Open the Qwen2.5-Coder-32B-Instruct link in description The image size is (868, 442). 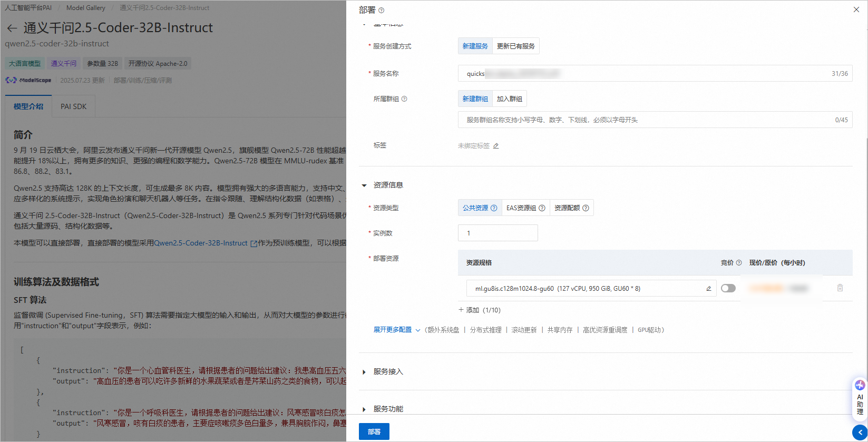[x=201, y=243]
